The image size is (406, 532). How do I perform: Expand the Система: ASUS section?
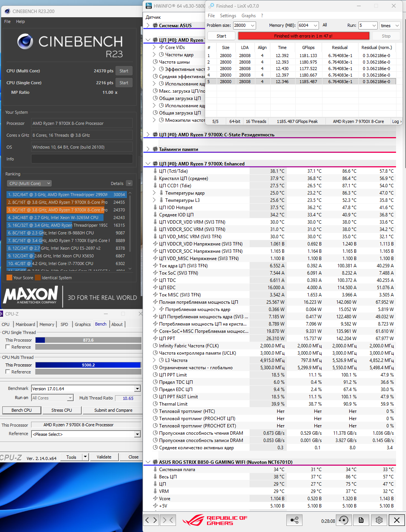click(x=148, y=25)
